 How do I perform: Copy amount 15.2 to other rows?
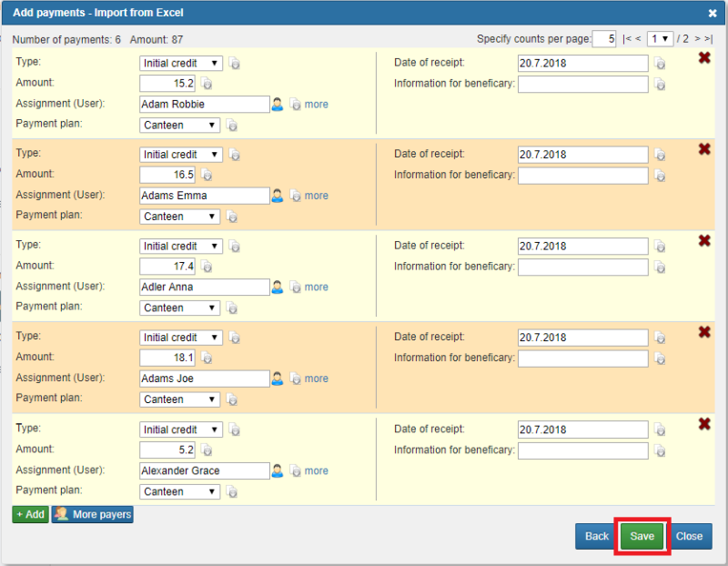click(x=207, y=84)
